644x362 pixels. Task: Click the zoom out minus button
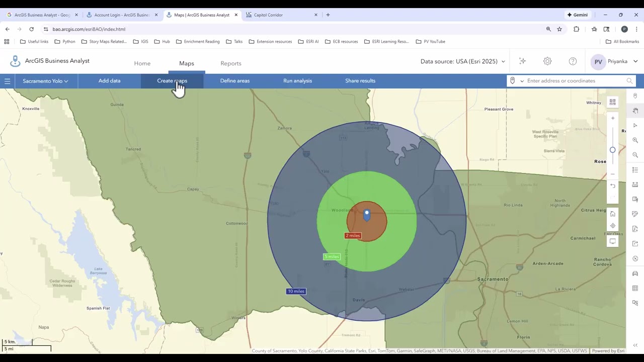pos(612,174)
